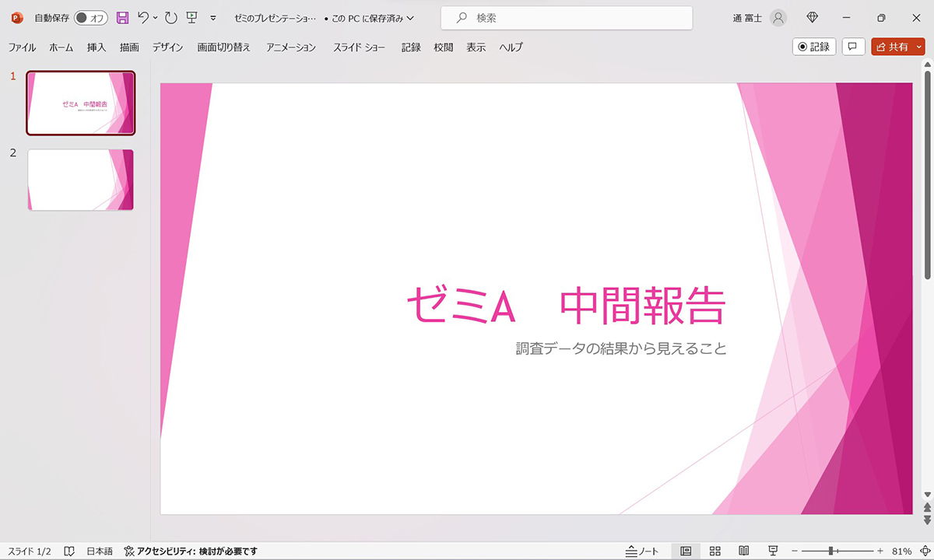Expand the 共有 (Share) dropdown arrow
The image size is (934, 560).
point(917,47)
